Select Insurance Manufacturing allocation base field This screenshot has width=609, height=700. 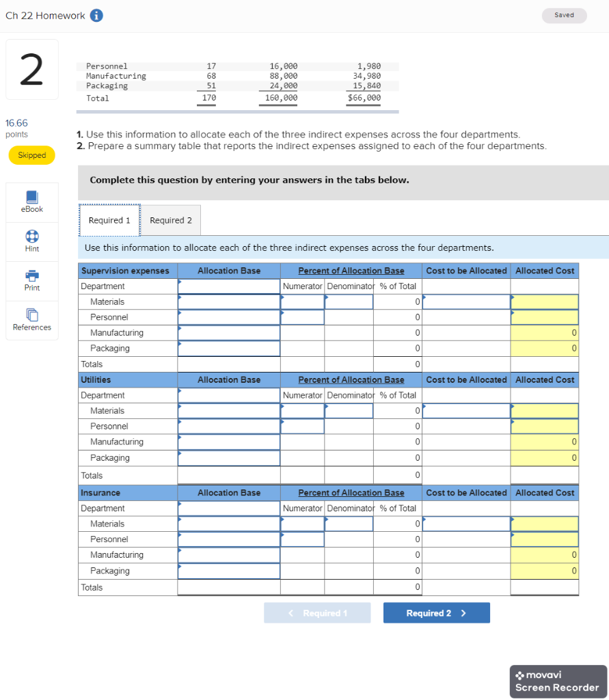pyautogui.click(x=229, y=555)
